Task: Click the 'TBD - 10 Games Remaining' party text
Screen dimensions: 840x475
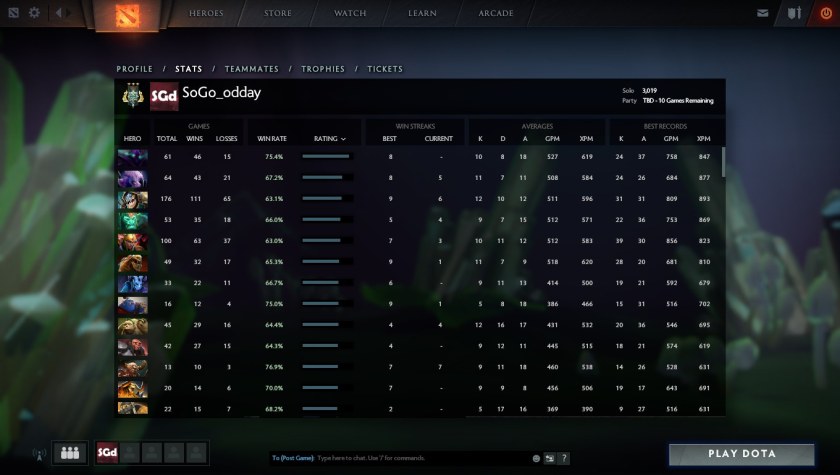Action: (678, 101)
